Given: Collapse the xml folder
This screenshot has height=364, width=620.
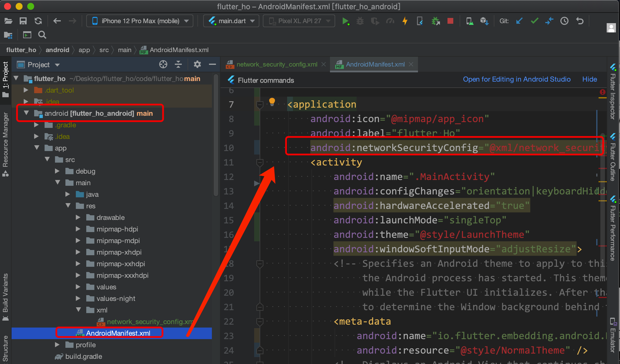Looking at the screenshot, I should click(78, 310).
